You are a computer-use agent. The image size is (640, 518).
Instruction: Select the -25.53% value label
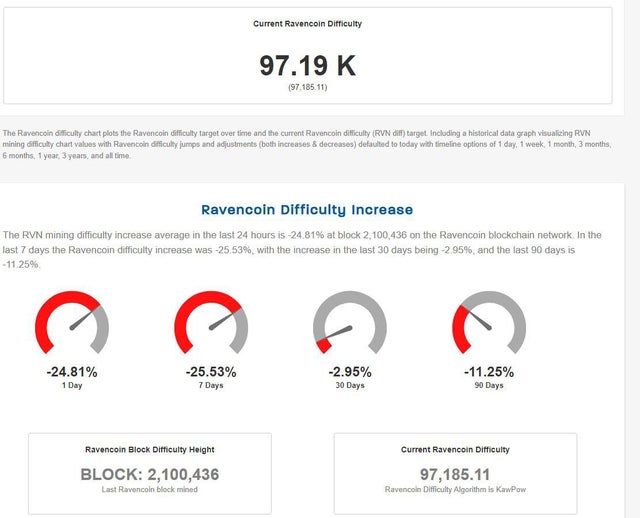pos(211,372)
